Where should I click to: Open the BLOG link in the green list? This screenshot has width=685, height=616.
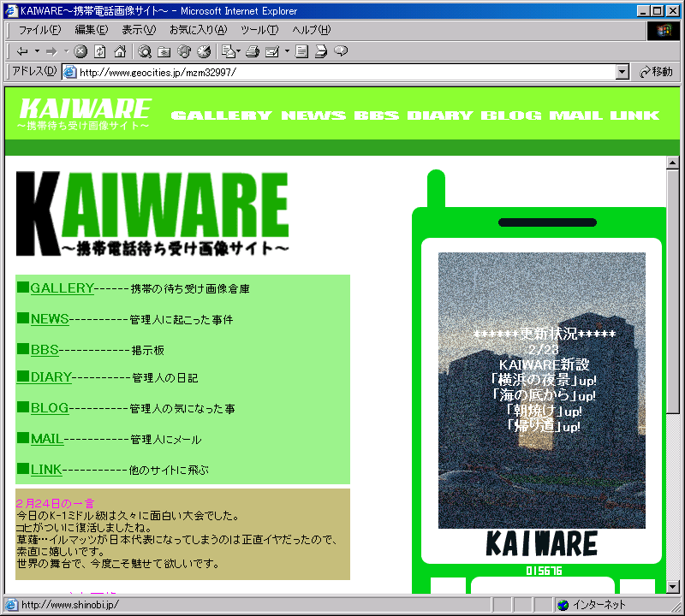(x=50, y=408)
